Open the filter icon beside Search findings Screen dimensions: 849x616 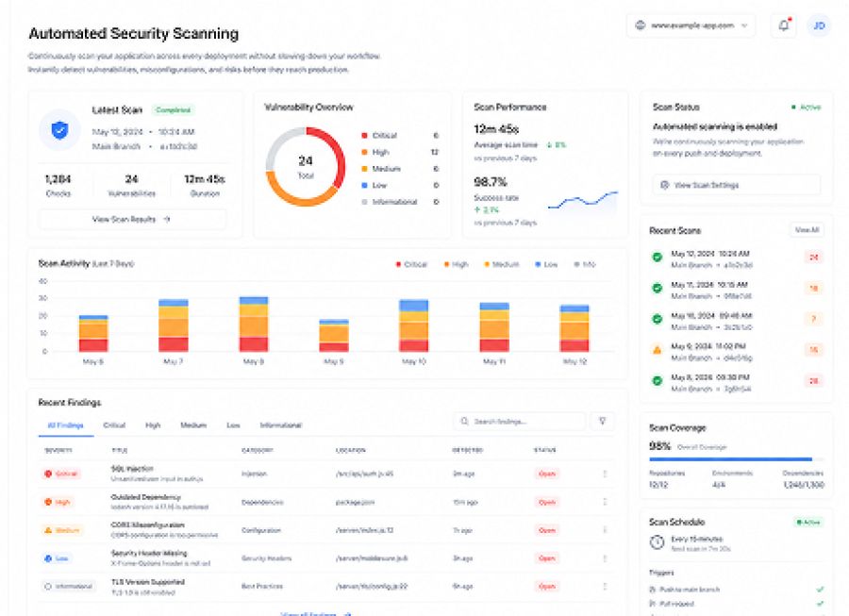(602, 421)
